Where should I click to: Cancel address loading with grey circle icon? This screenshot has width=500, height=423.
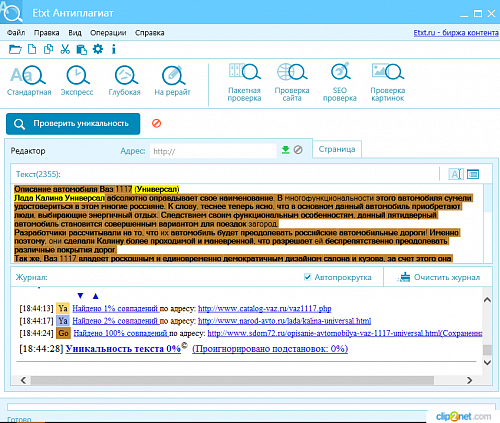(298, 150)
